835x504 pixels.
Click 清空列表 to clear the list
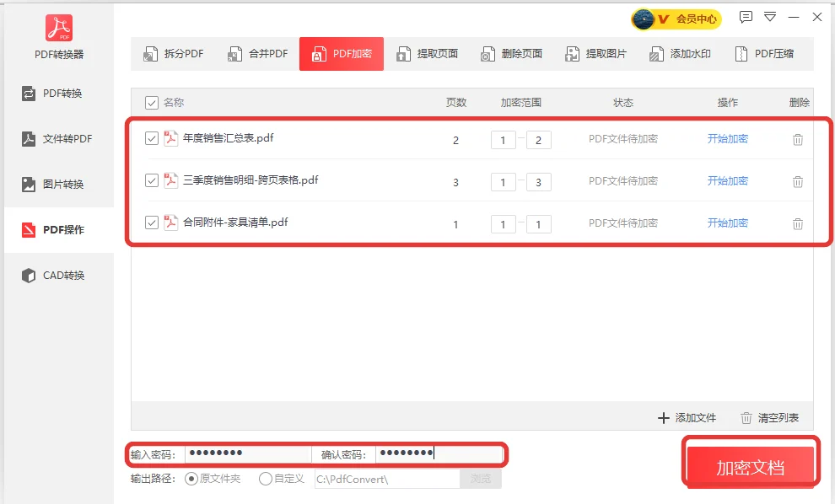tap(769, 418)
